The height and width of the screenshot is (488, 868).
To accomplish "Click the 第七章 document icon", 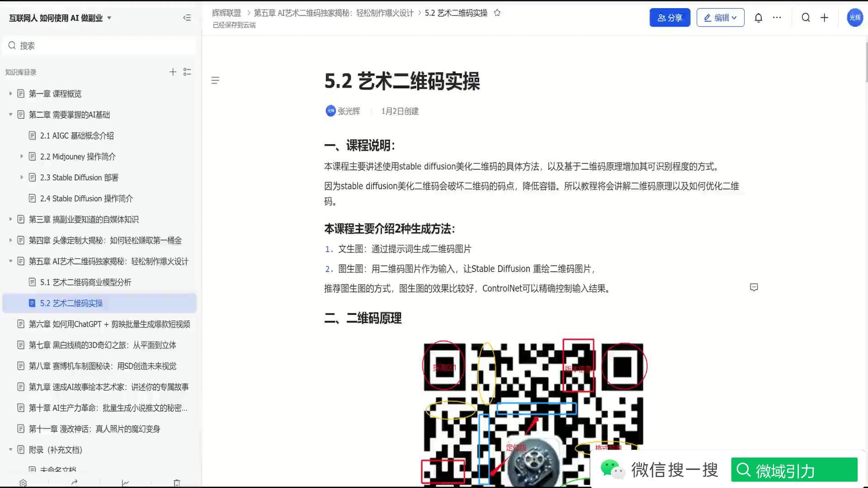I will (21, 345).
